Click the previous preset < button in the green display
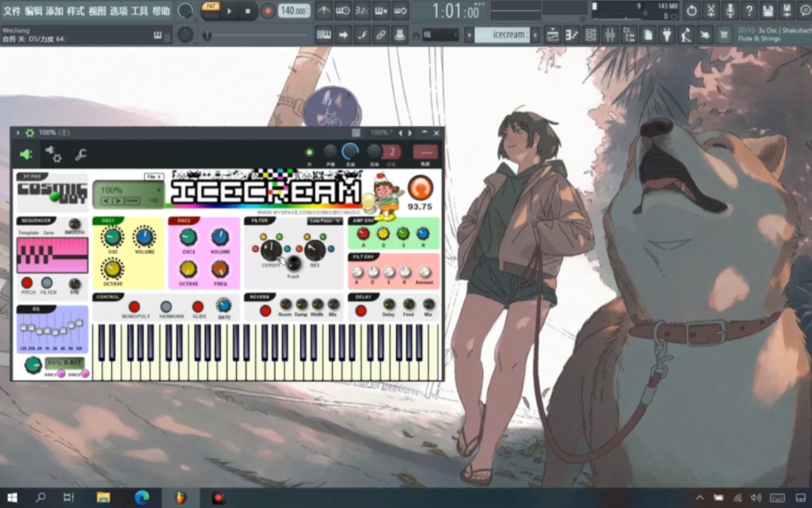The image size is (812, 508). coord(106,201)
